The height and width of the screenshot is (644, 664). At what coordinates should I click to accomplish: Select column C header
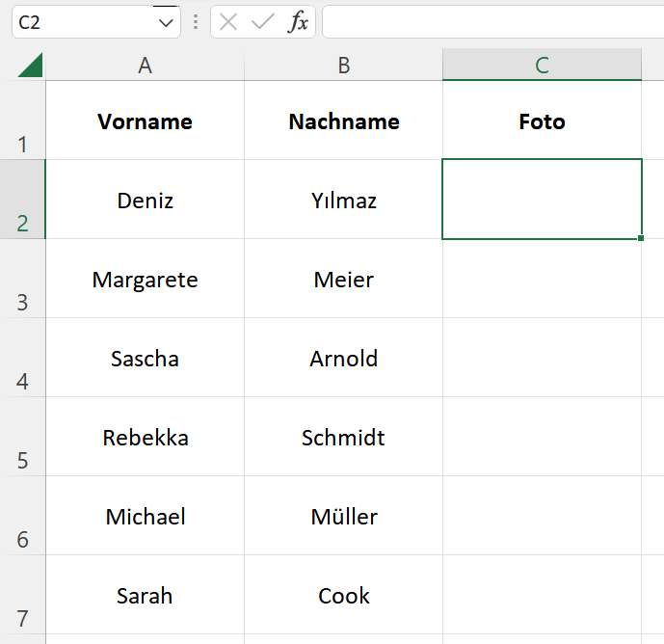[542, 65]
